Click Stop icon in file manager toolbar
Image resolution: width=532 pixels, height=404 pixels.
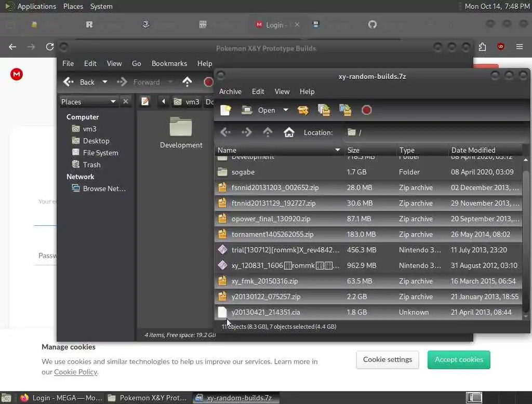(208, 82)
